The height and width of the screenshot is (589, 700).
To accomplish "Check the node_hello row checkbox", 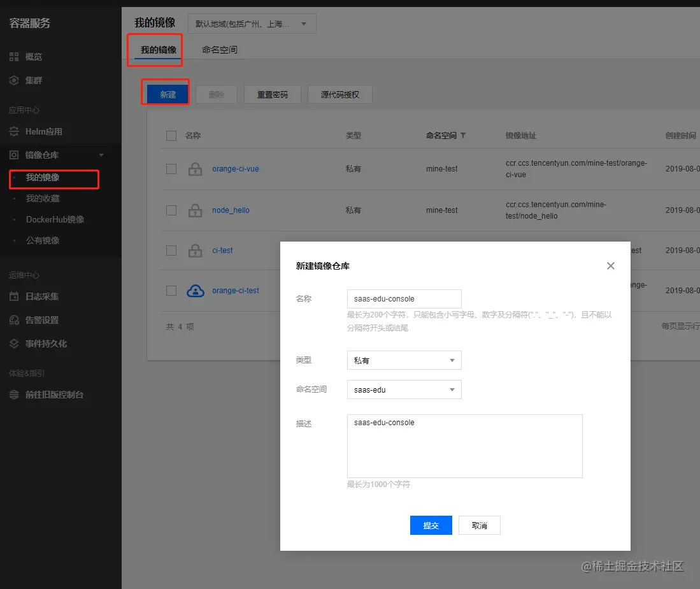I will click(x=171, y=210).
